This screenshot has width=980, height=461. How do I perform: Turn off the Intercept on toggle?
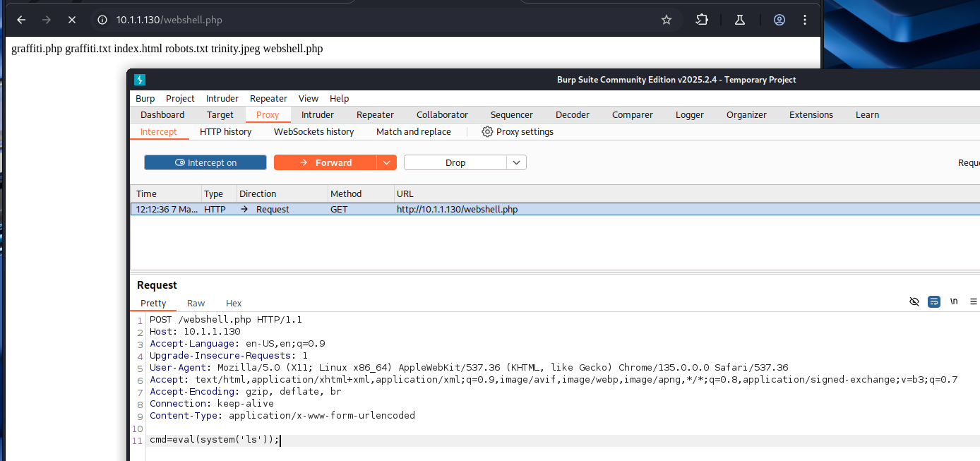click(x=205, y=162)
